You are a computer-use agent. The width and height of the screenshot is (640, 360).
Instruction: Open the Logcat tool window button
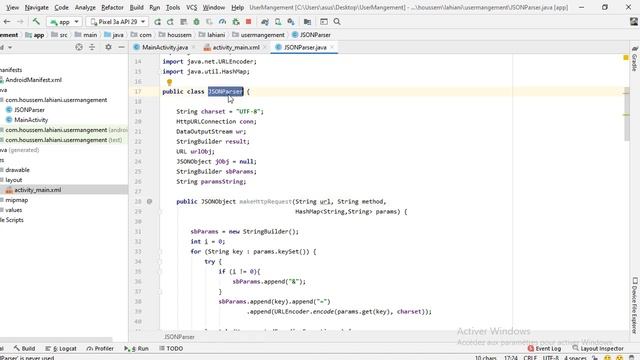click(61, 349)
